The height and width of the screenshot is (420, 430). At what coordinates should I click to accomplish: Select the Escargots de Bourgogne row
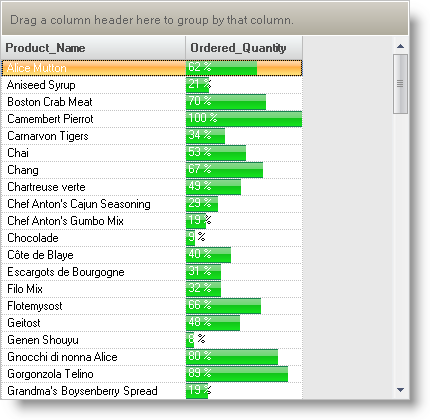point(152,272)
